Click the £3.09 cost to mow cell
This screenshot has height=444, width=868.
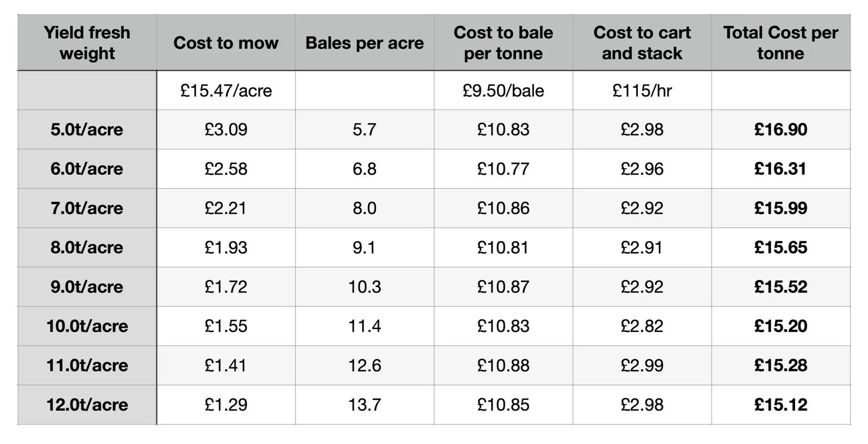coord(226,130)
